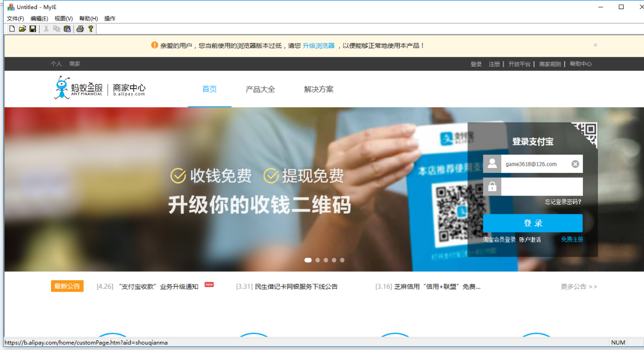Click the Print toolbar icon
This screenshot has width=644, height=350.
point(80,29)
